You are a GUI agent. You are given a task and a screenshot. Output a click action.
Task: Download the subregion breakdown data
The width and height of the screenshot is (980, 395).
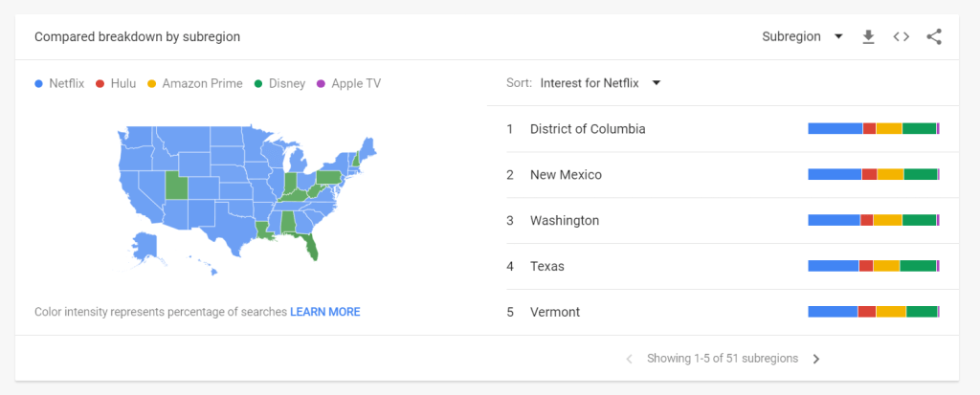[868, 37]
